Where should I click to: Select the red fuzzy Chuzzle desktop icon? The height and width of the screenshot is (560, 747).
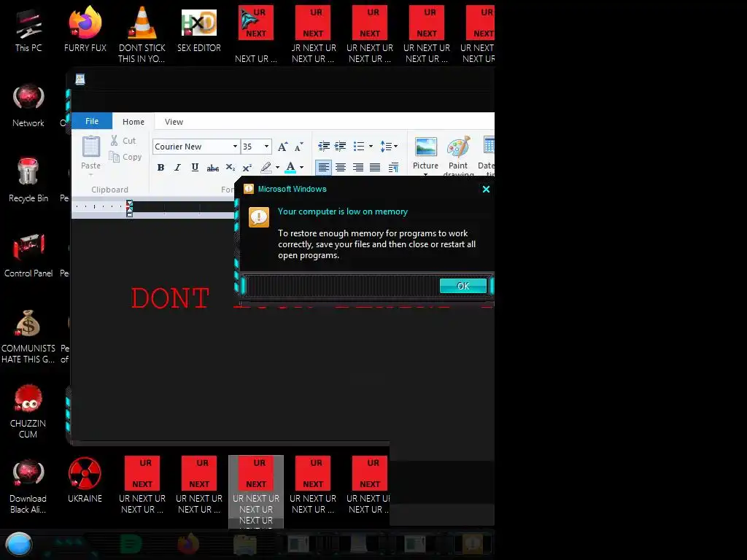(x=28, y=411)
